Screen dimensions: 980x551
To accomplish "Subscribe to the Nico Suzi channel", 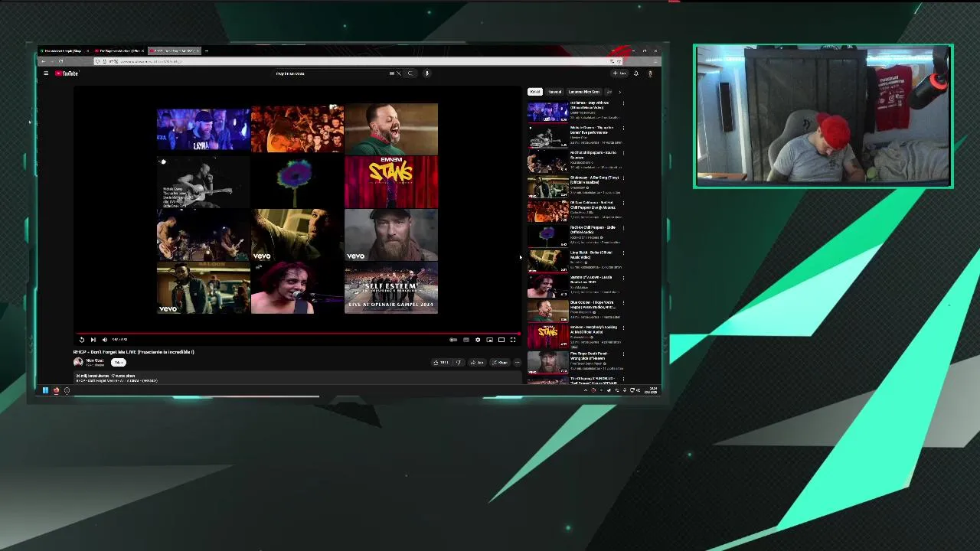I will 118,362.
